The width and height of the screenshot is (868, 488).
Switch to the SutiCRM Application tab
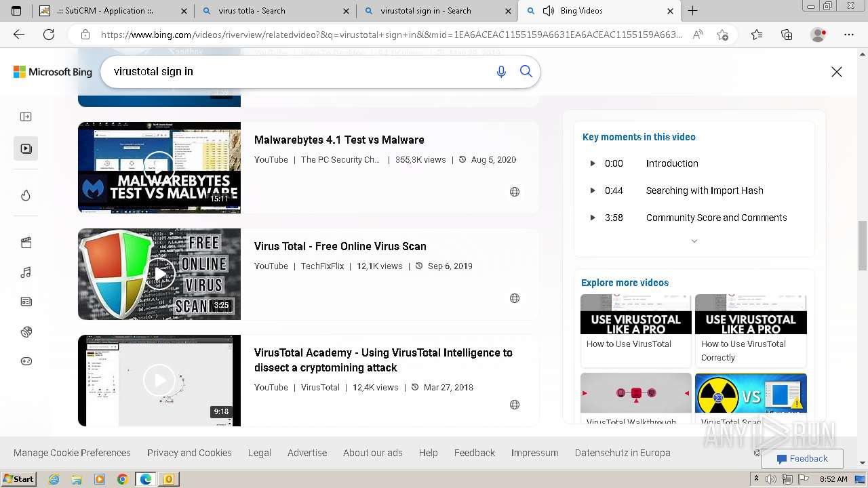pyautogui.click(x=113, y=11)
